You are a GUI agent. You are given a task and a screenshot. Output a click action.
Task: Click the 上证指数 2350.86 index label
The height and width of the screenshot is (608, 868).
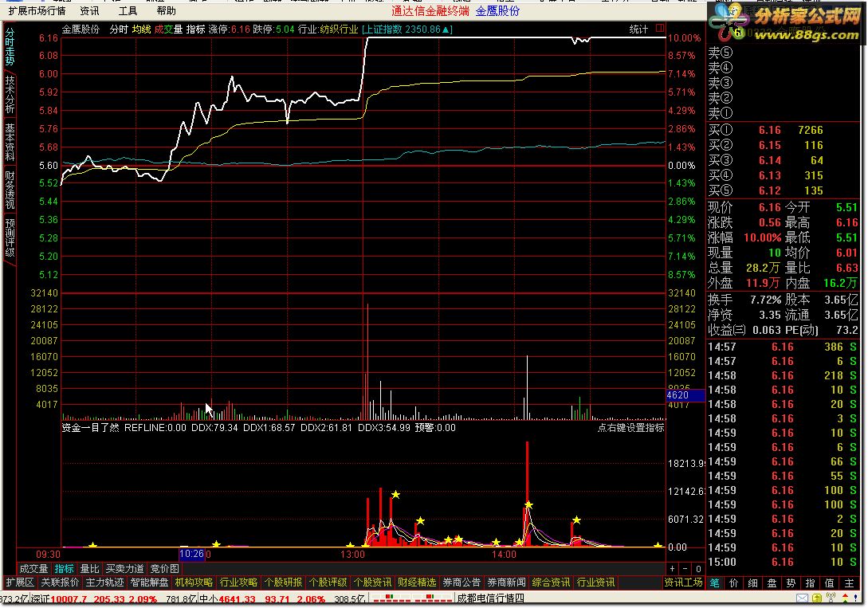407,29
